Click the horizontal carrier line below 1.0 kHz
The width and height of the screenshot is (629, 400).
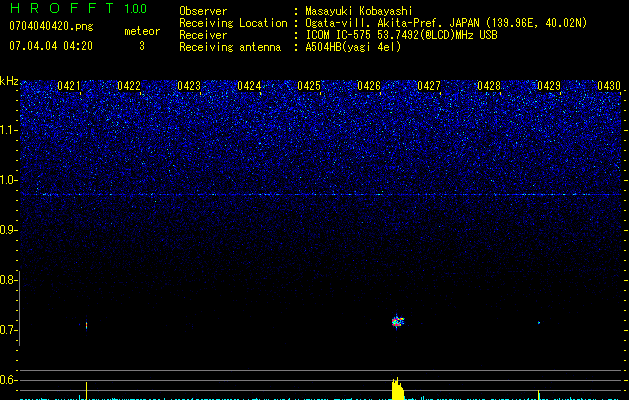(321, 195)
